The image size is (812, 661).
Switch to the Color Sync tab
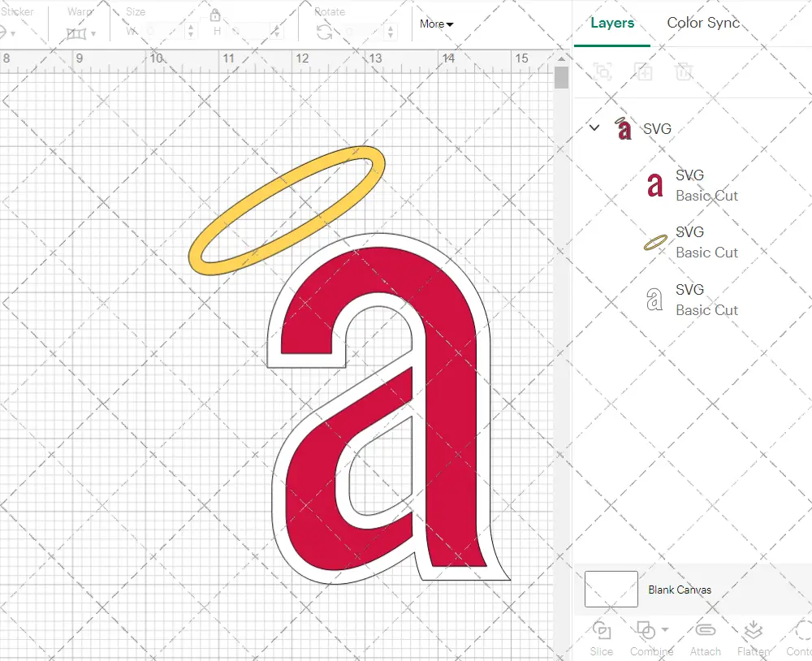(x=703, y=23)
